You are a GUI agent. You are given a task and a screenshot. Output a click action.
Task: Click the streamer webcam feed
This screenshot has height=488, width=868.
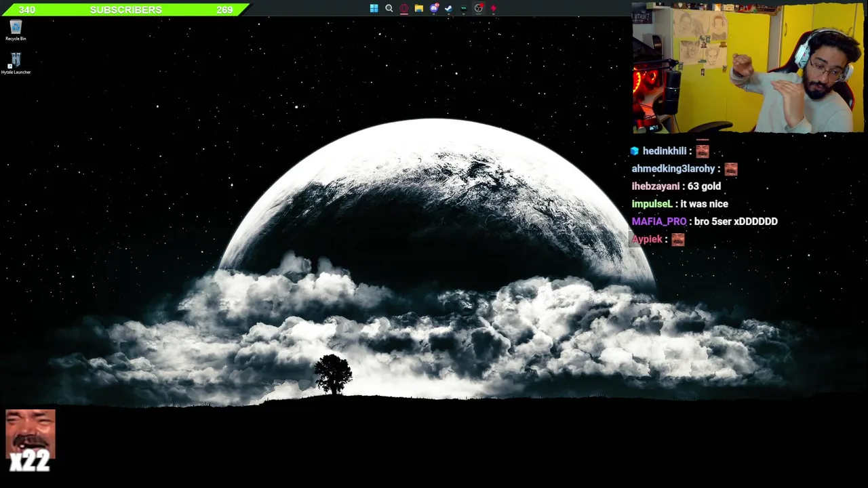point(748,68)
